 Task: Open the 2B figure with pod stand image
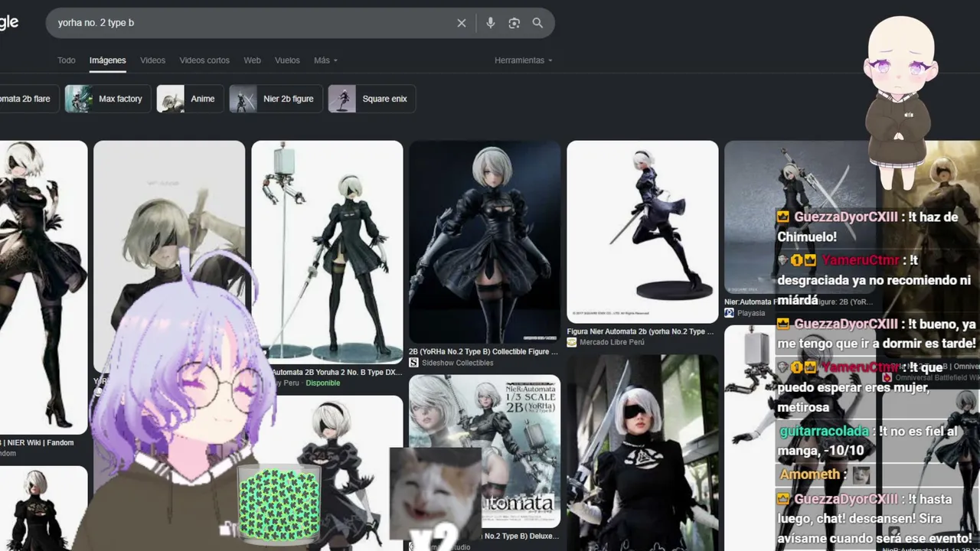point(327,252)
